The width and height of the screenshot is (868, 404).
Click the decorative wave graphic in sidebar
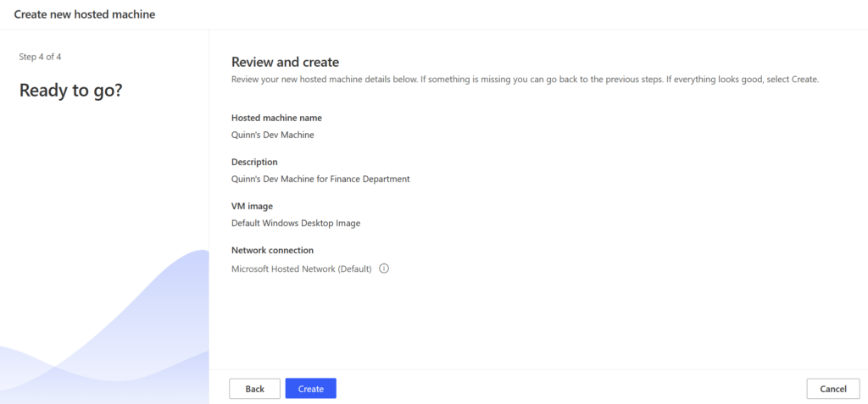(x=104, y=332)
